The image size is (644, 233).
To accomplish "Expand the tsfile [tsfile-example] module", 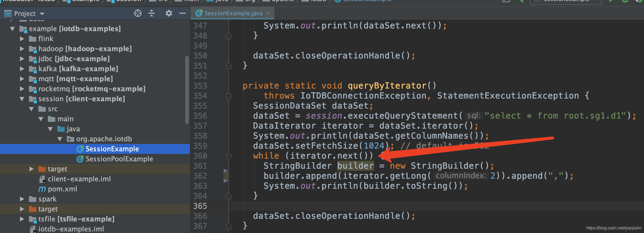I will (x=22, y=219).
